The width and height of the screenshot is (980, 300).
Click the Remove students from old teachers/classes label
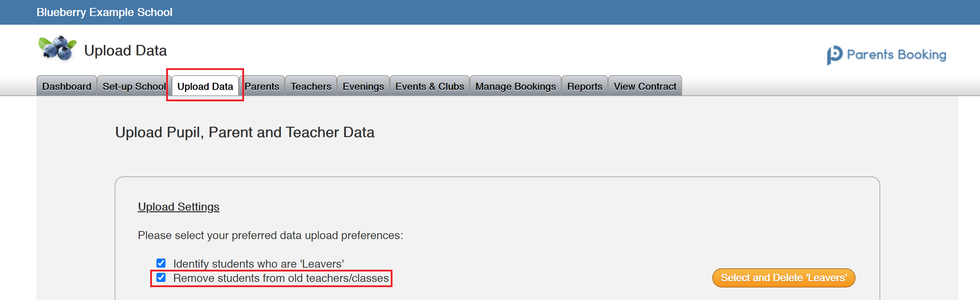[281, 278]
